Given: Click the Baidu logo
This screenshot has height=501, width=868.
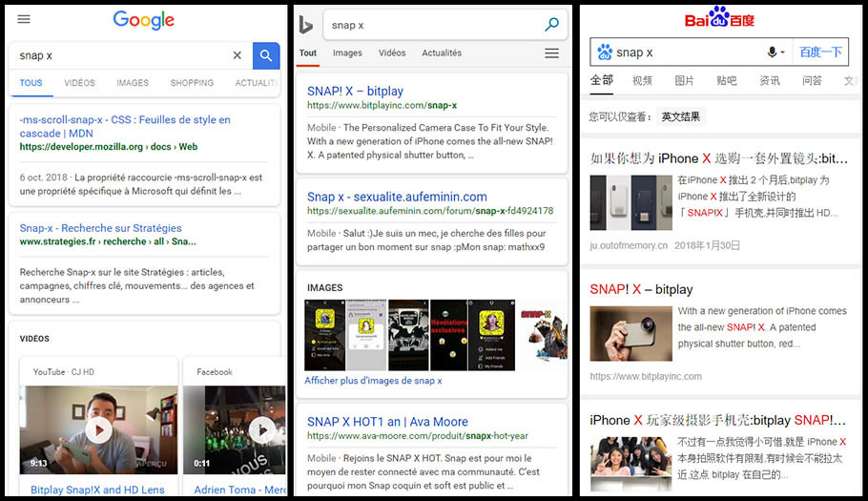Looking at the screenshot, I should pos(719,18).
